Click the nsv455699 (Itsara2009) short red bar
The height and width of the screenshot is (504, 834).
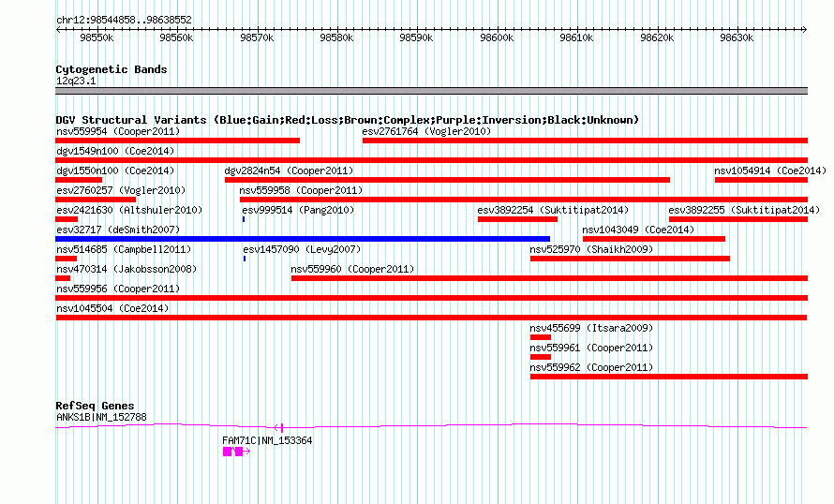[541, 337]
